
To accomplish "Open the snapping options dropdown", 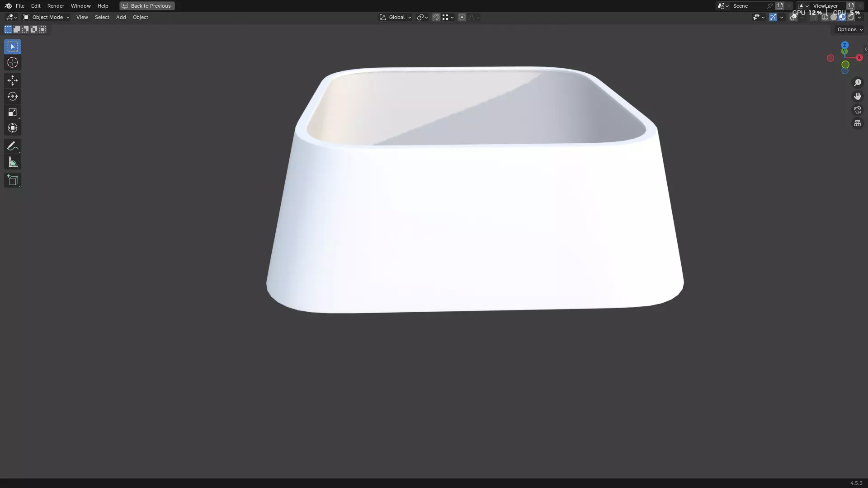I will click(448, 17).
